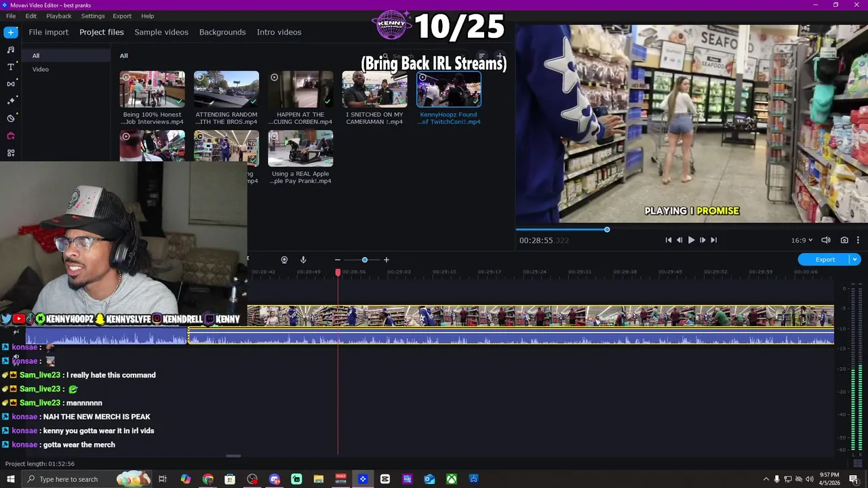Switch to Backgrounds tab

pyautogui.click(x=222, y=32)
